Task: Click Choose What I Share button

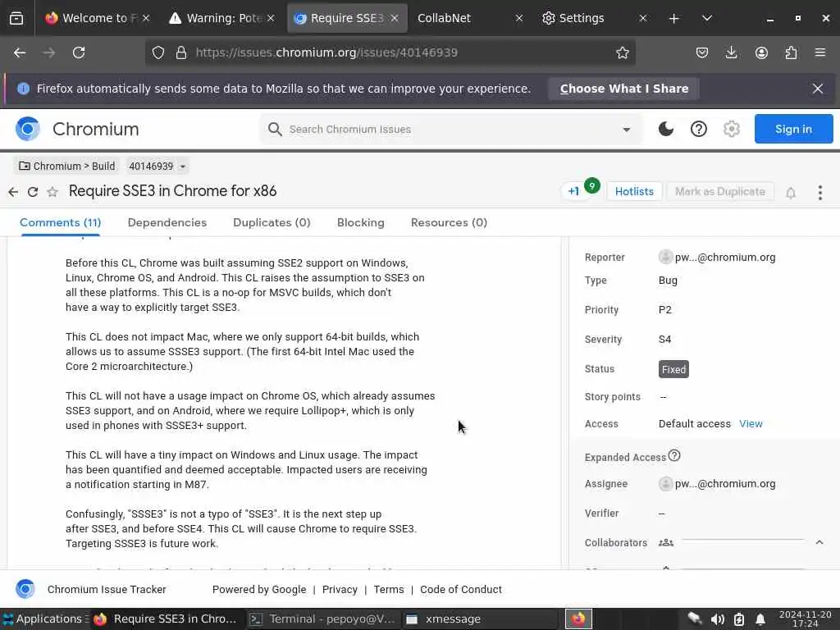Action: pyautogui.click(x=624, y=89)
